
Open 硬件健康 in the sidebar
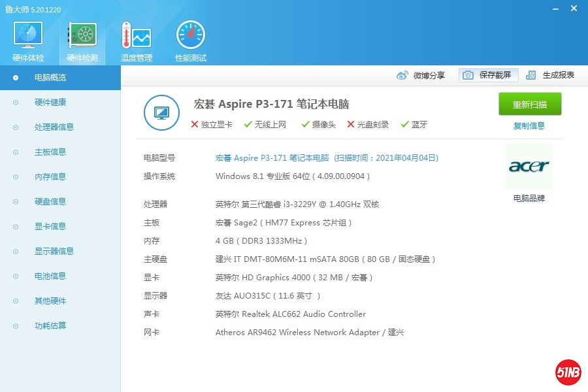(x=50, y=103)
